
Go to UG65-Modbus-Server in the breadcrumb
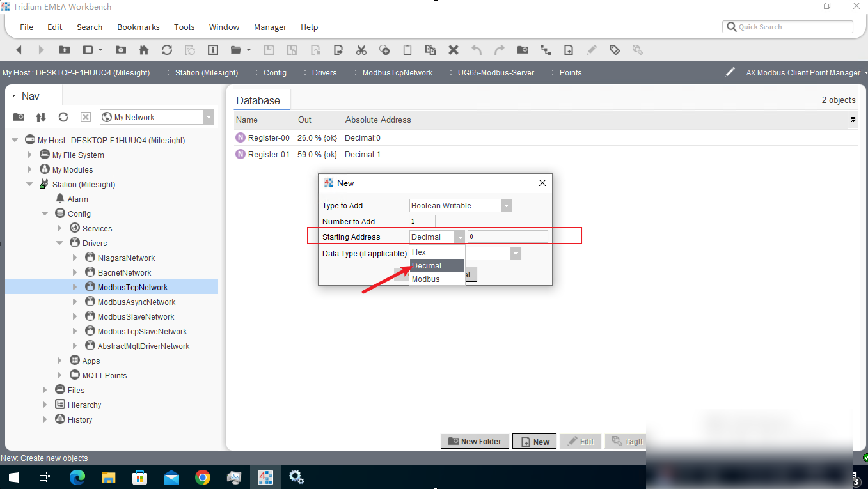click(x=496, y=72)
